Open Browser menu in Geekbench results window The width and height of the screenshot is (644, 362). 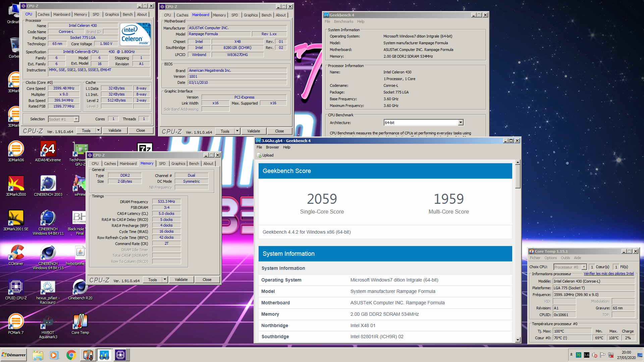272,147
